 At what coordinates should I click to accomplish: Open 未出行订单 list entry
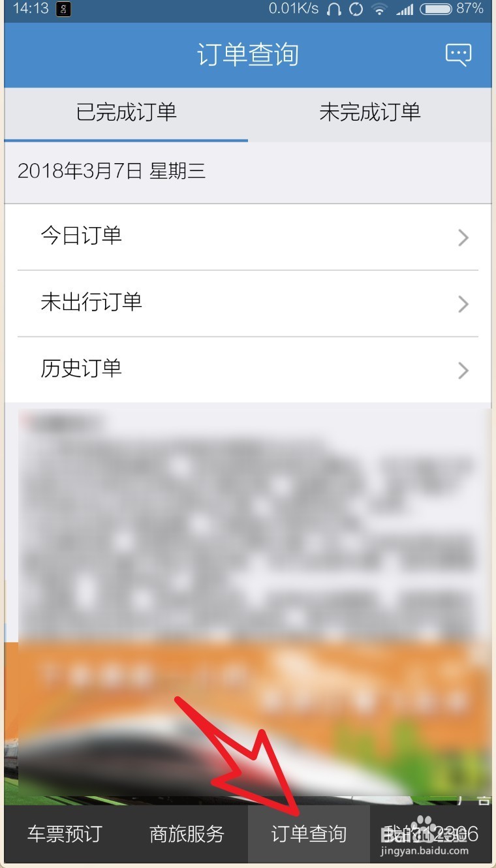[248, 303]
